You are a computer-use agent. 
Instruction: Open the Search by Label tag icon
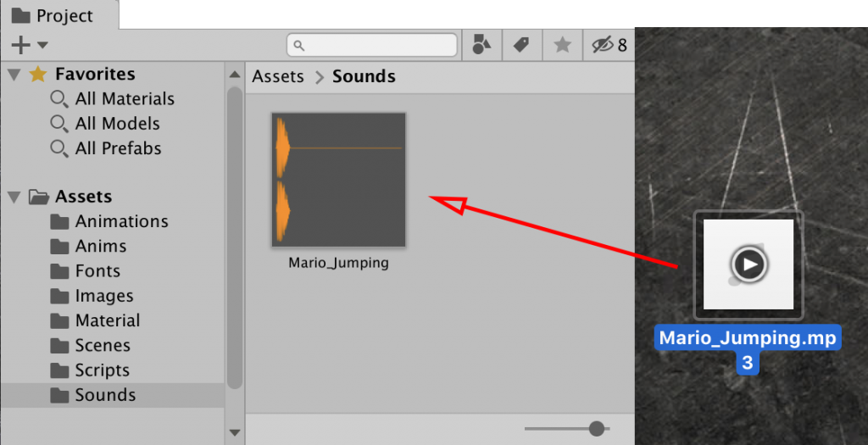[x=521, y=45]
